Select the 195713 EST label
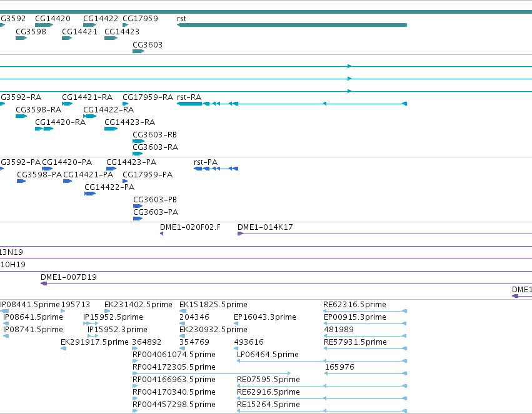The image size is (532, 414). click(x=75, y=305)
